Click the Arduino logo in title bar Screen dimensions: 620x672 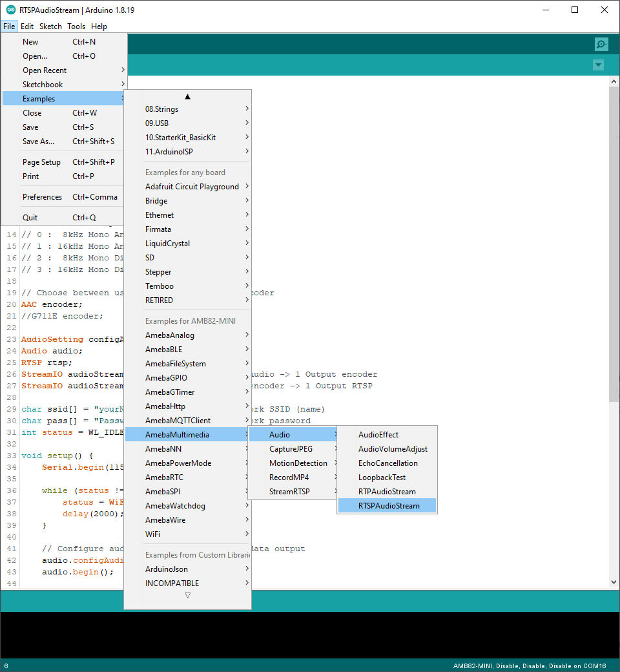coord(11,10)
